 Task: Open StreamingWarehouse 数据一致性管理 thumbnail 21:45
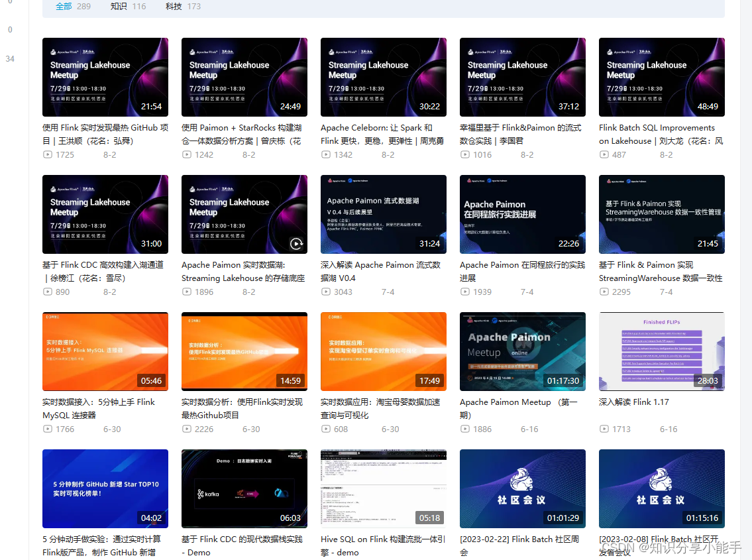tap(661, 215)
